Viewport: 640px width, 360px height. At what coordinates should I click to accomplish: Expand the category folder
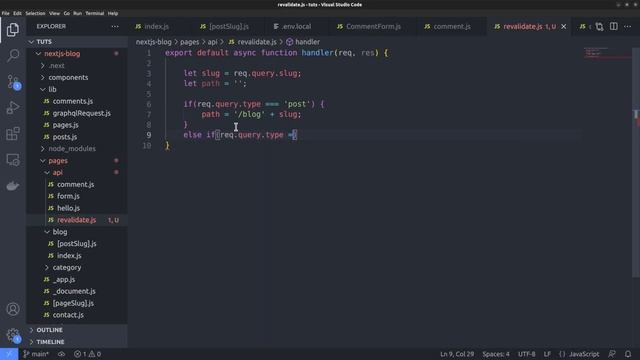click(77, 267)
